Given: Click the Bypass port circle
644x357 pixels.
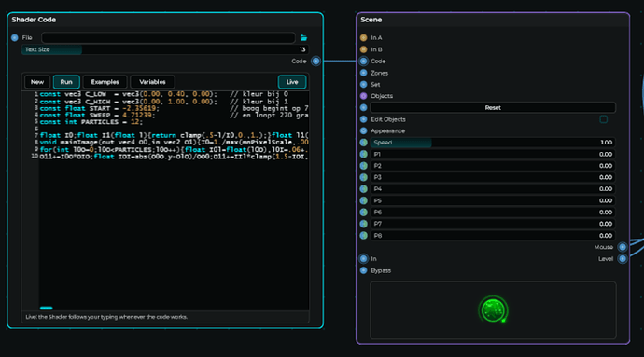Looking at the screenshot, I should click(x=363, y=270).
